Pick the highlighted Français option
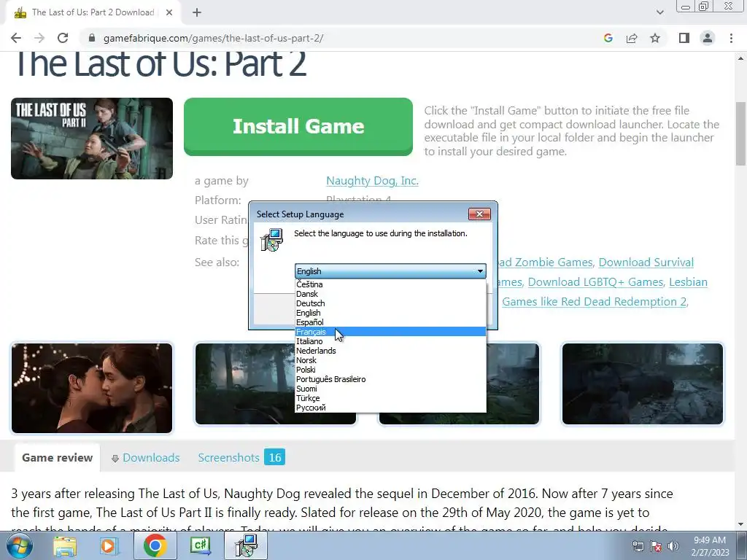The image size is (747, 560). [x=390, y=332]
